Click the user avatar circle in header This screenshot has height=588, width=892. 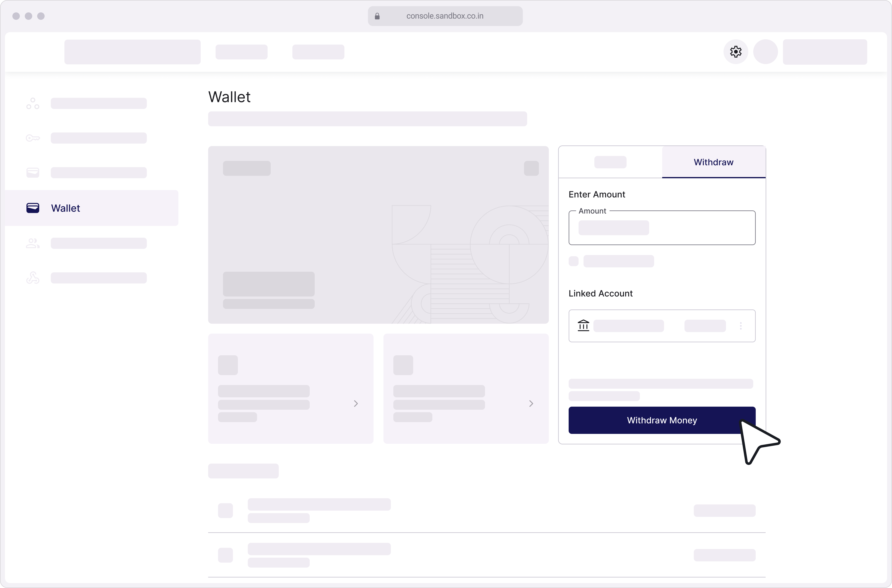766,52
